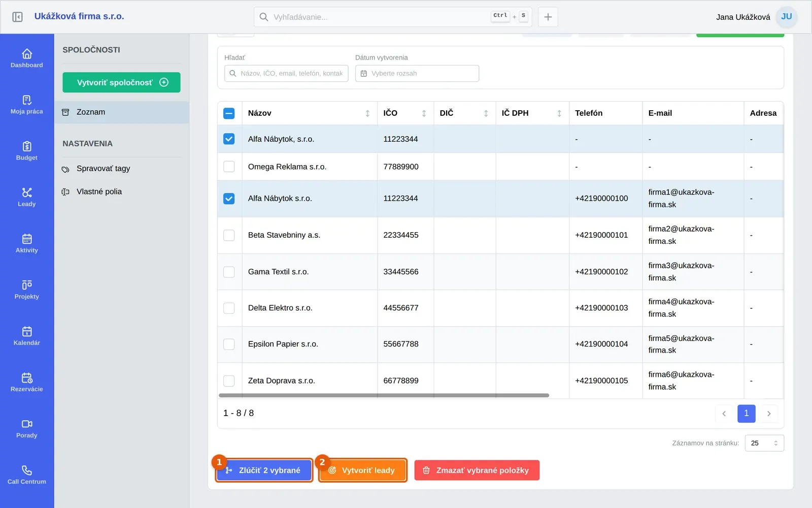Check Beta Stavebniny a.s. checkbox
This screenshot has height=508, width=812.
point(229,235)
